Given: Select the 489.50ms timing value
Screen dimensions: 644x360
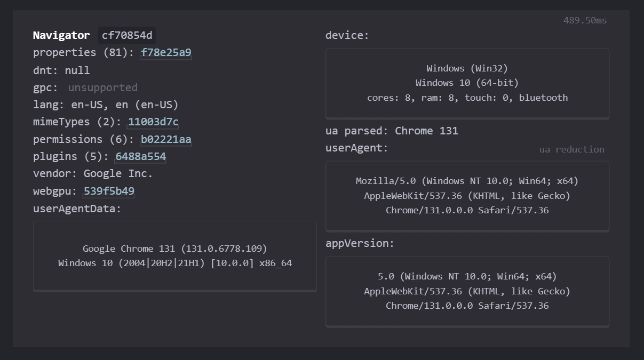Looking at the screenshot, I should [x=585, y=21].
